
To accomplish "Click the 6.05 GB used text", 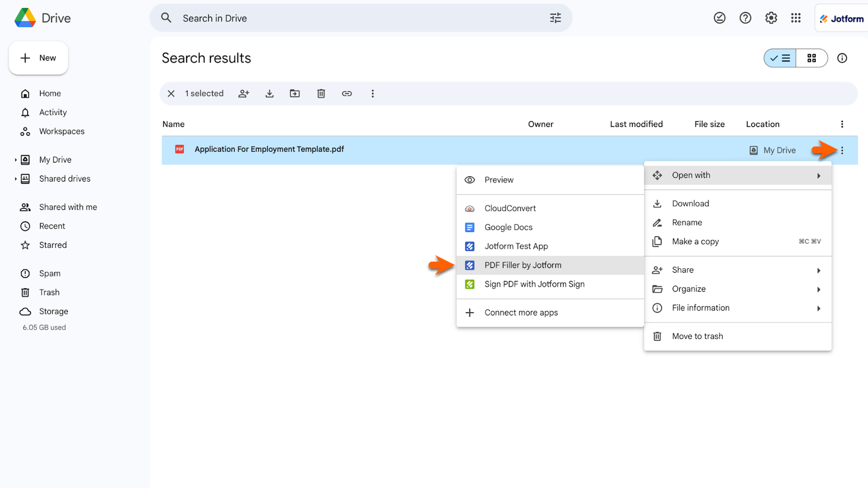I will [44, 328].
